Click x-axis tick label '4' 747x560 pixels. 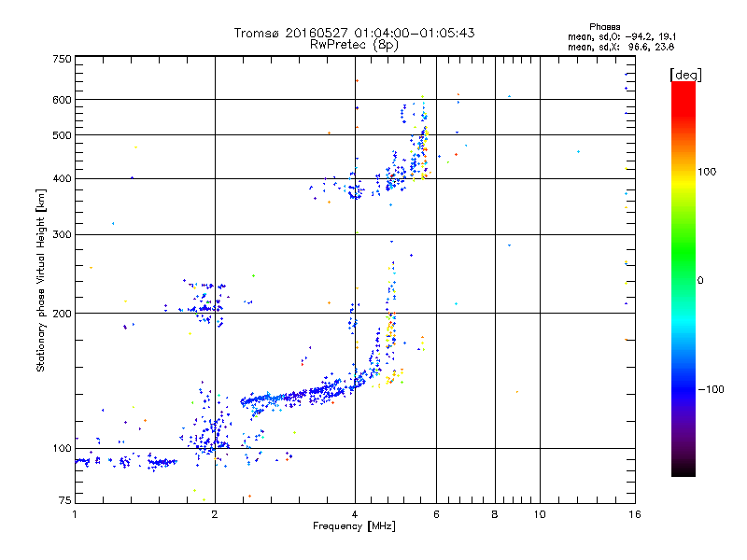(x=355, y=514)
